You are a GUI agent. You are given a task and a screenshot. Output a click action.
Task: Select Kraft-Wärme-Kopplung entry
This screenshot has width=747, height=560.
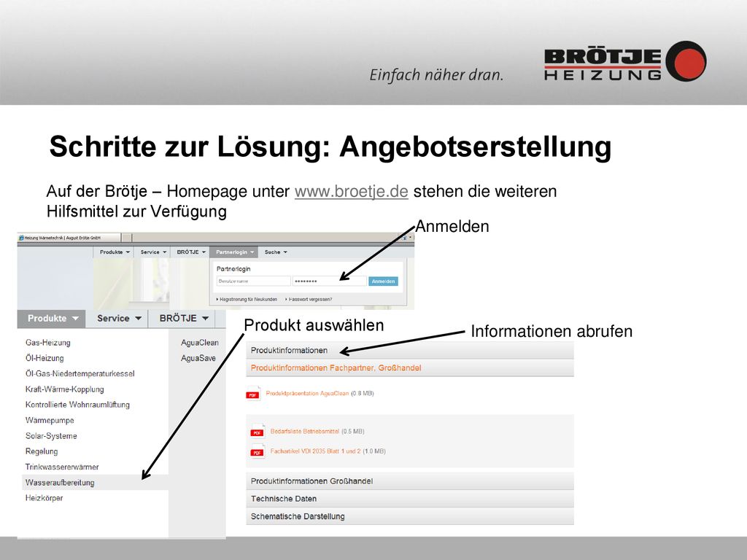pyautogui.click(x=65, y=389)
